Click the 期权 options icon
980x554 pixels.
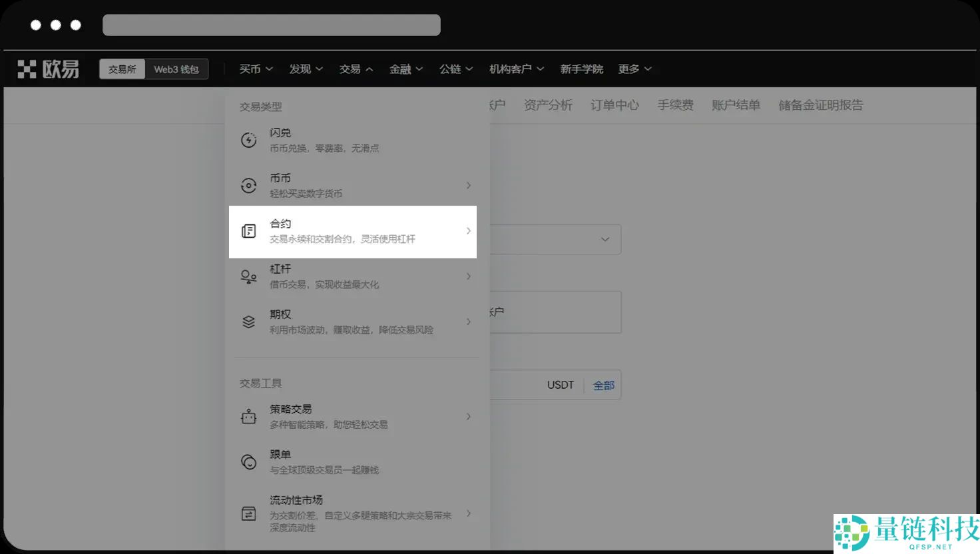tap(248, 322)
